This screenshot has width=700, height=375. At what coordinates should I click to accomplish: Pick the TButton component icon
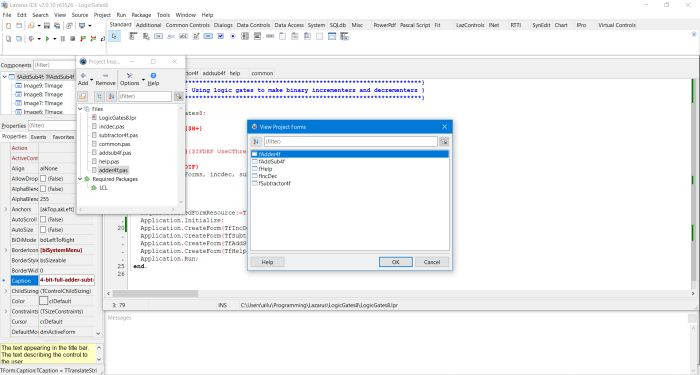pyautogui.click(x=158, y=36)
